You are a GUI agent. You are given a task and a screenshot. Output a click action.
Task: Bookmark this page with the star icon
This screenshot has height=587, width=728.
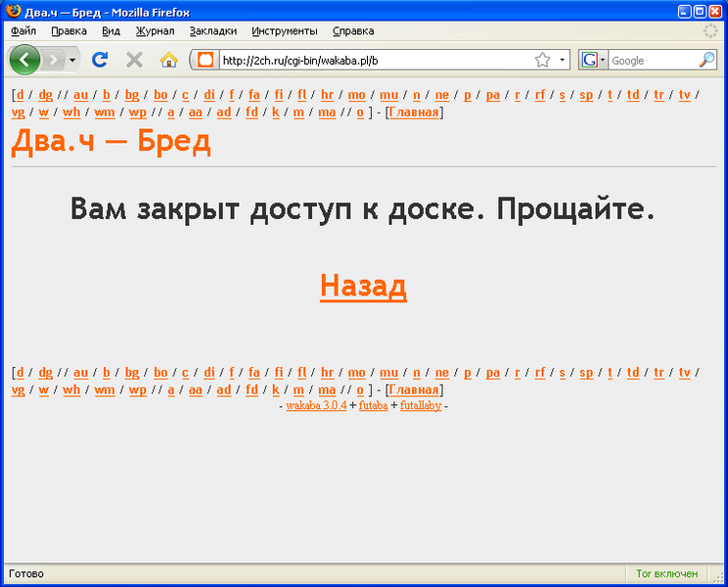tap(542, 60)
